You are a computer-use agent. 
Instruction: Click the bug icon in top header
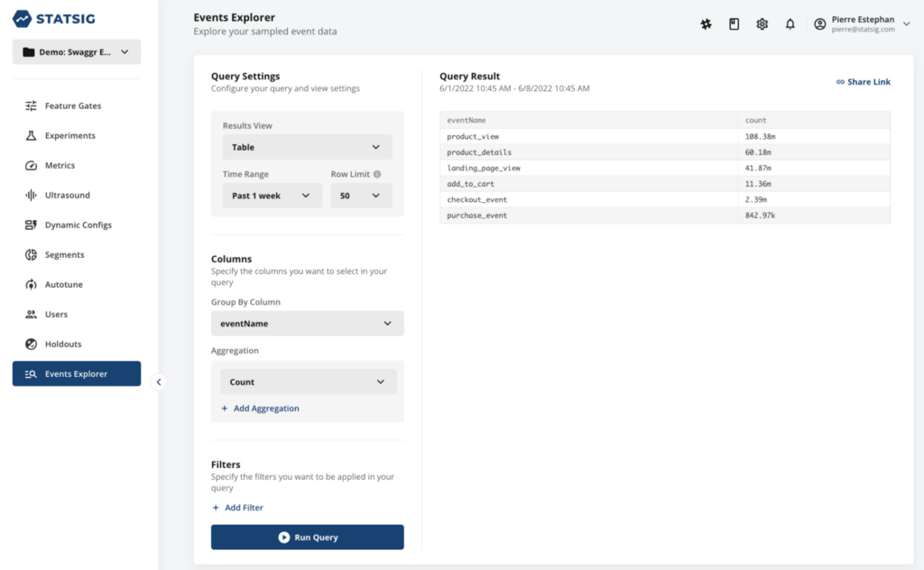coord(706,24)
